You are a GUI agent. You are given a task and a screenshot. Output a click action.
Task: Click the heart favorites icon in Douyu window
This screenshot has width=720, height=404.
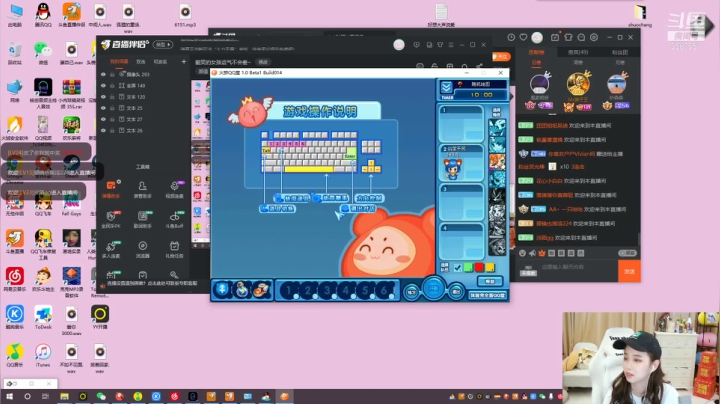[x=523, y=37]
